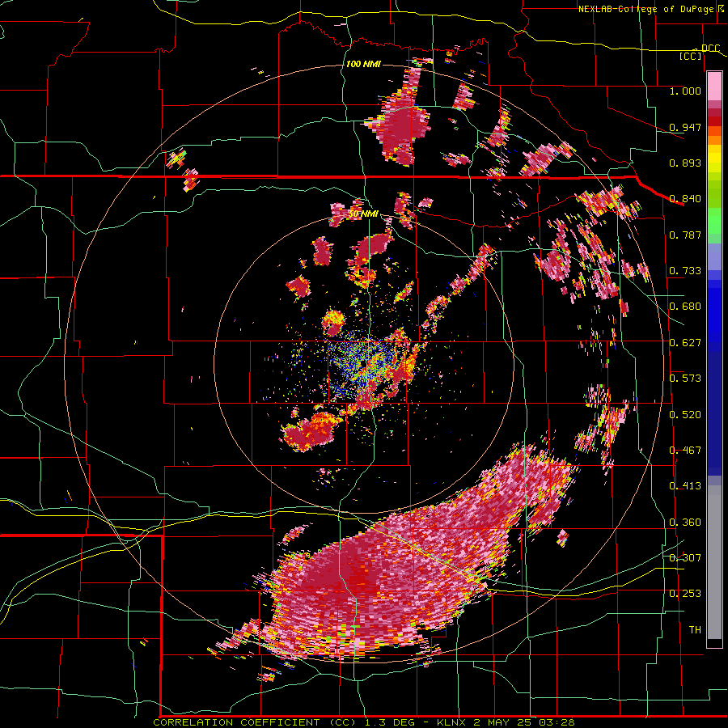This screenshot has width=728, height=728.
Task: Select the gray lower color bar segment
Action: [x=714, y=562]
